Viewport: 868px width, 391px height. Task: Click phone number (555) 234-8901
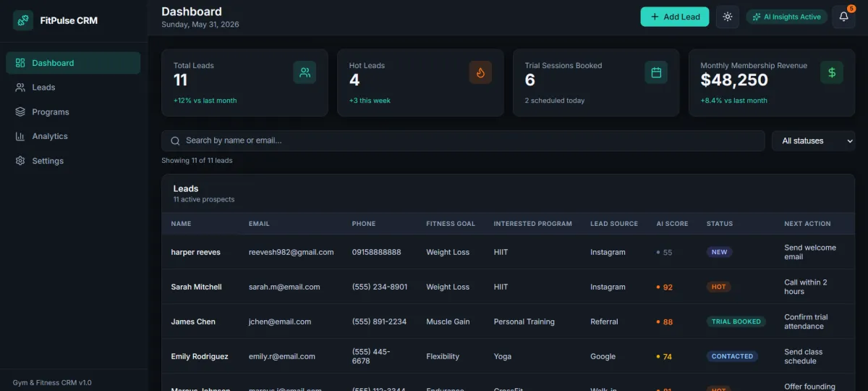(x=380, y=287)
